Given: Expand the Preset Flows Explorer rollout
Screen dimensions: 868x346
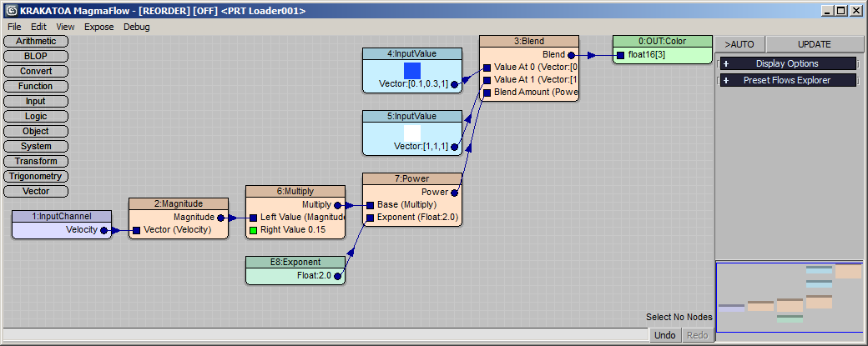Looking at the screenshot, I should pyautogui.click(x=787, y=81).
